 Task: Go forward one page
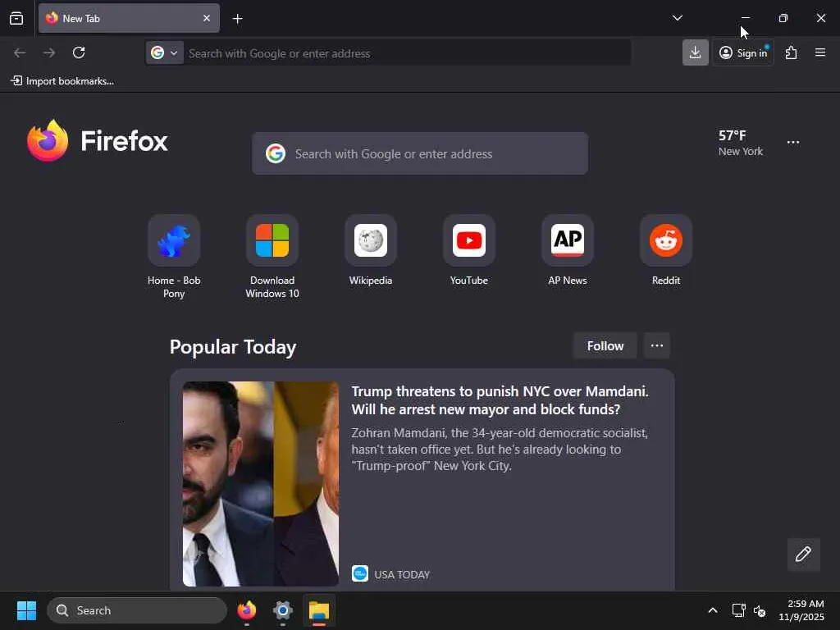(49, 52)
